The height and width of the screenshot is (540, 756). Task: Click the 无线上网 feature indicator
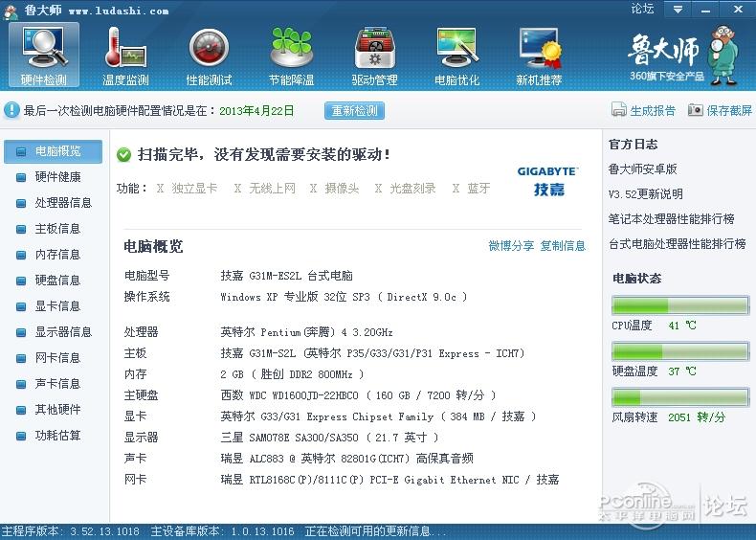click(x=264, y=189)
